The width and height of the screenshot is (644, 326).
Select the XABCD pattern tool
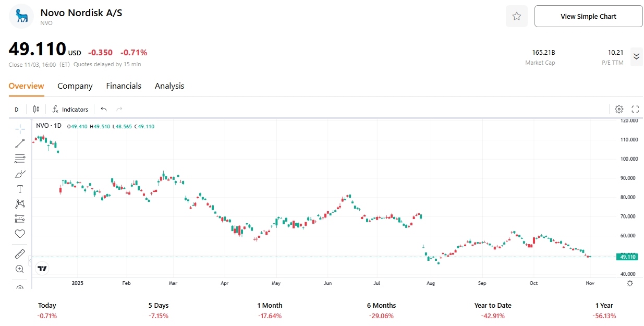[19, 203]
